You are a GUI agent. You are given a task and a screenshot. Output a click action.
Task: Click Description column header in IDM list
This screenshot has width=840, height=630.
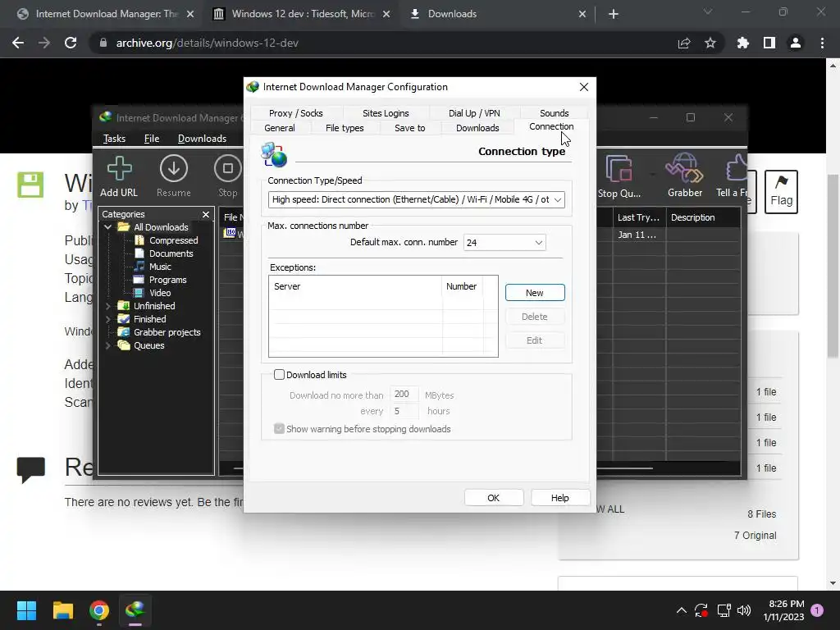tap(703, 217)
